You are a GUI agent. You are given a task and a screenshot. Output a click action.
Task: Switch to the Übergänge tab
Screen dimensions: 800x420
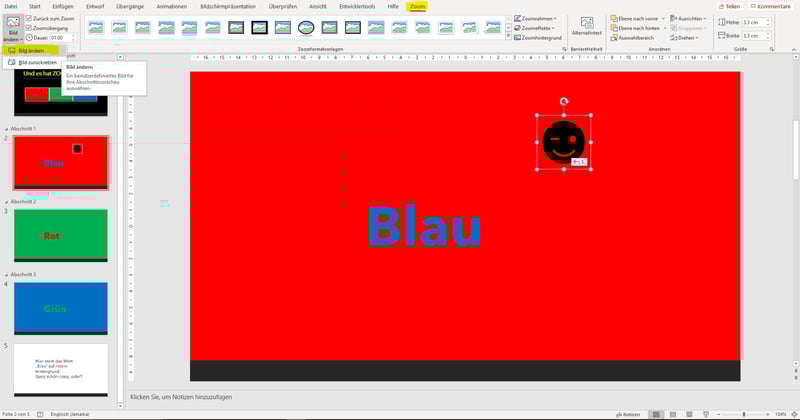tap(130, 7)
